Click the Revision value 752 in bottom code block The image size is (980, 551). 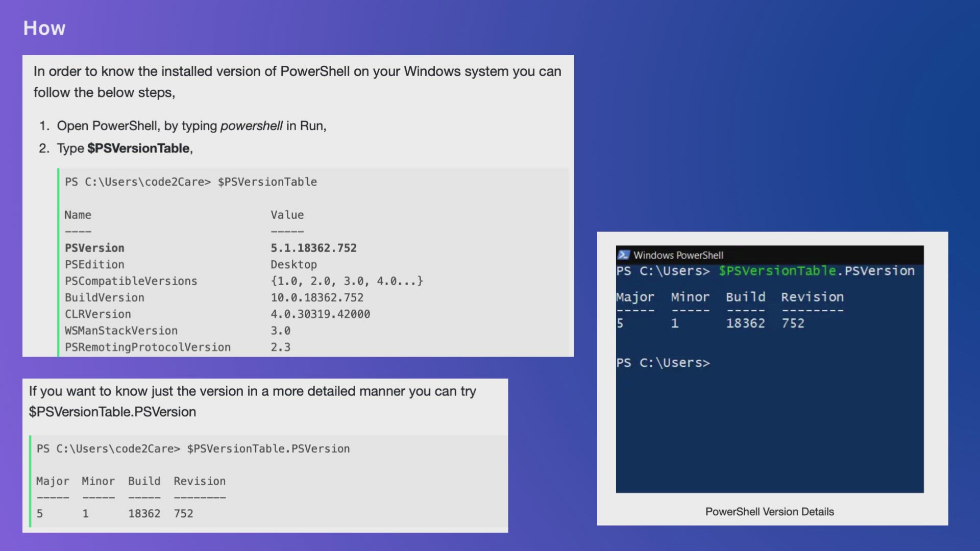pyautogui.click(x=183, y=514)
